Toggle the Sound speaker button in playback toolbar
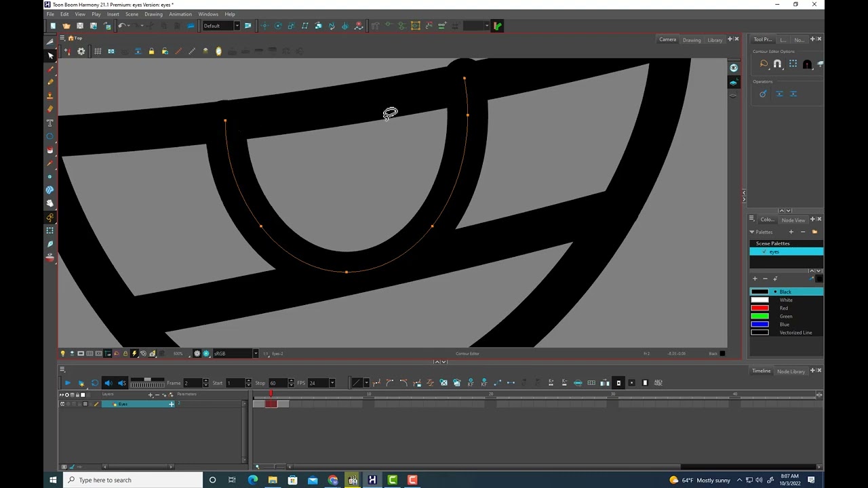This screenshot has height=488, width=868. click(108, 383)
